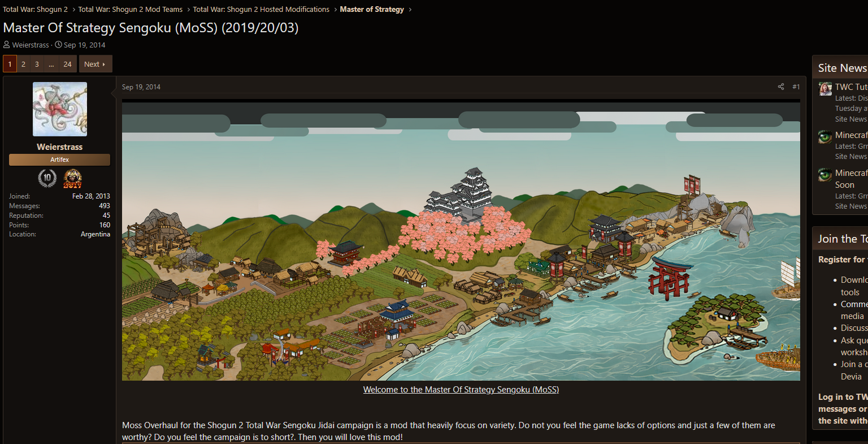Open the avatar next to TWC Tut news

point(825,88)
